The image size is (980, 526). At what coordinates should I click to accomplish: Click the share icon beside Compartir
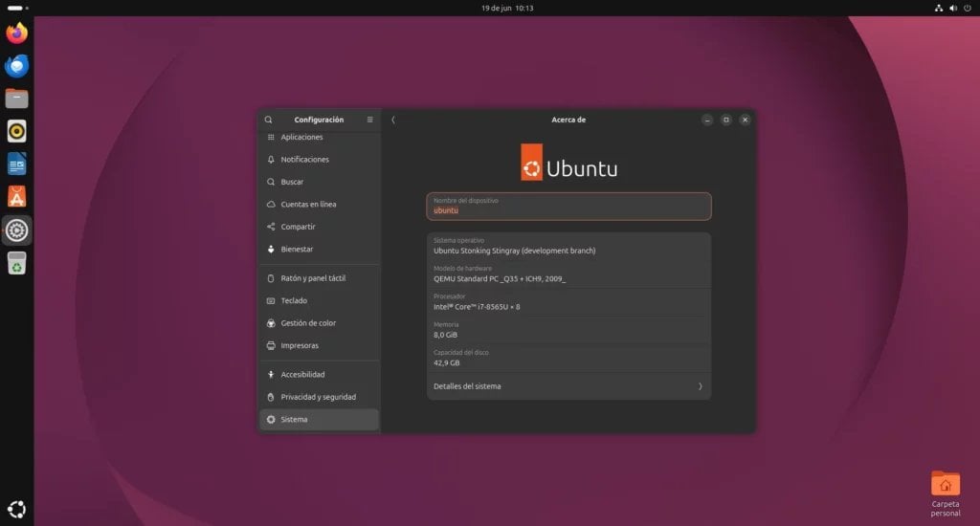[x=271, y=227]
